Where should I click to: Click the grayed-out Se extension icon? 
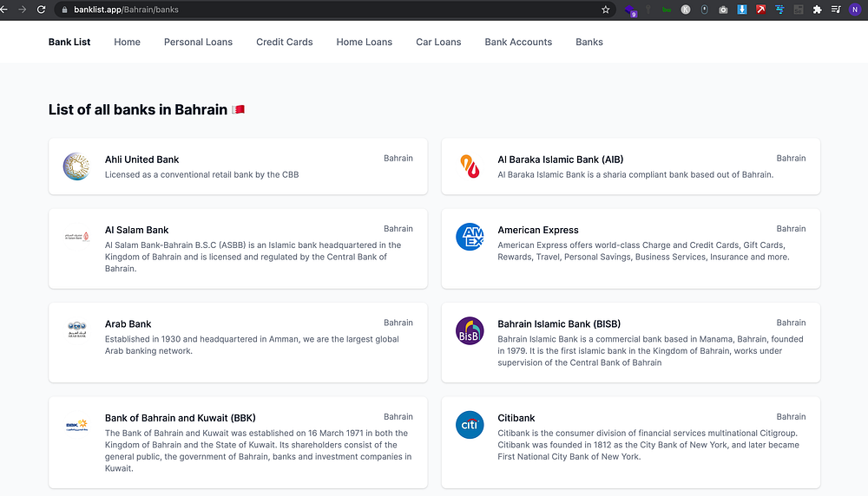[x=799, y=10]
